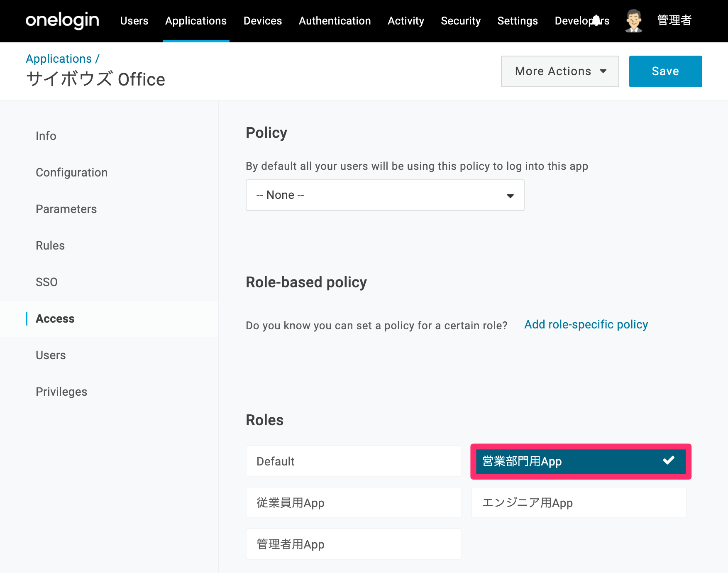
Task: Open the Authentication top menu
Action: coord(335,21)
